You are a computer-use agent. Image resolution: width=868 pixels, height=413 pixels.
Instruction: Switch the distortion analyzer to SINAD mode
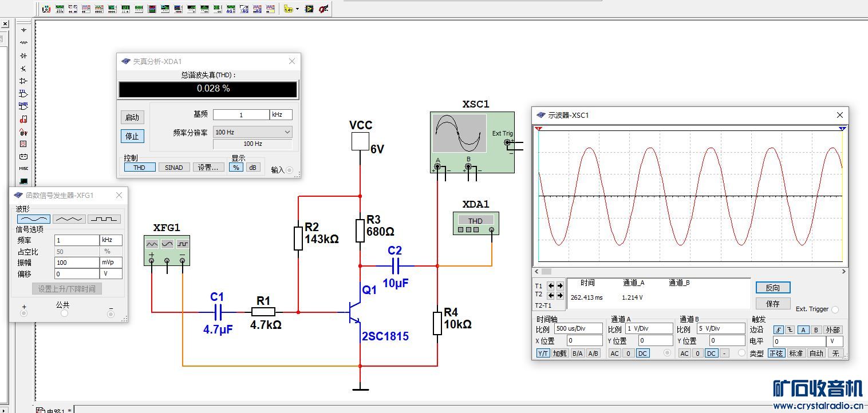pos(174,168)
